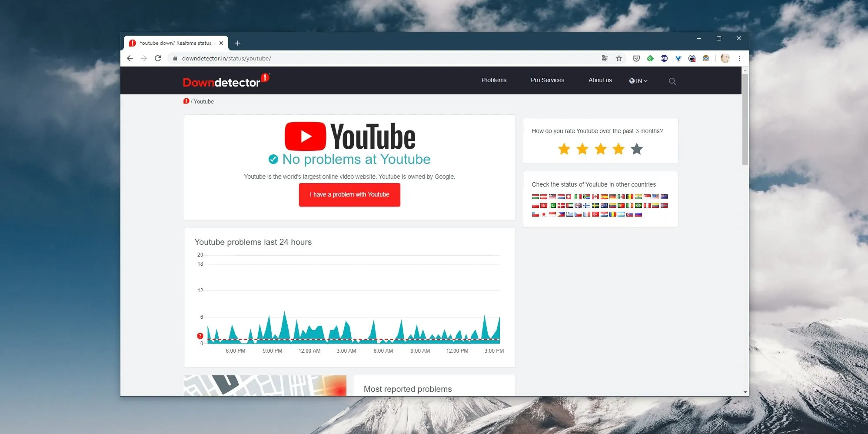This screenshot has height=434, width=868.
Task: Click the Youtube problems last 24 hours heading
Action: pos(253,242)
